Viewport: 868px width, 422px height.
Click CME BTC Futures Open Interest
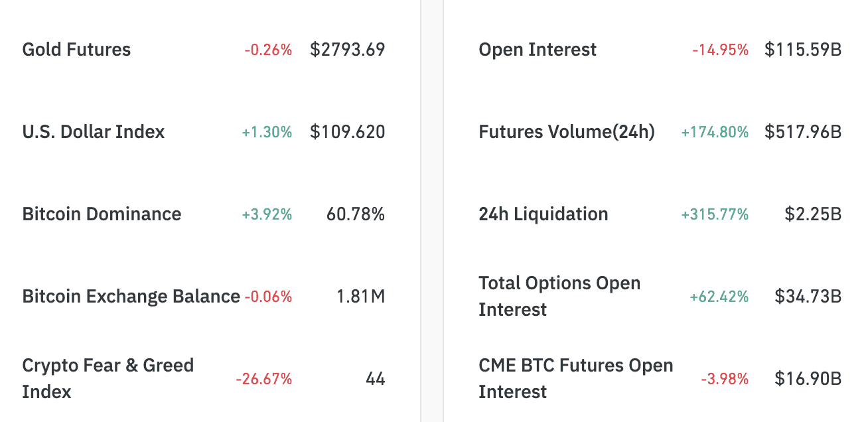click(575, 378)
